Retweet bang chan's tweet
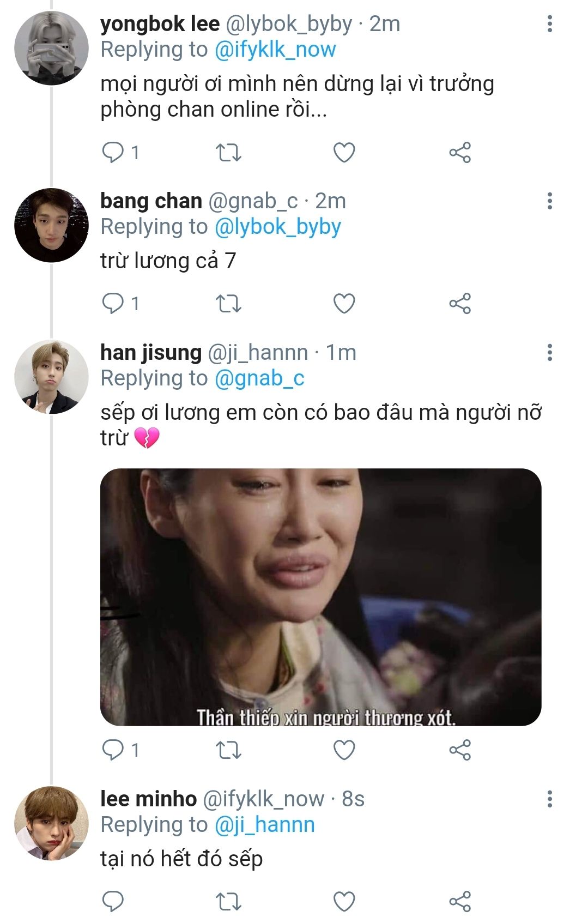The width and height of the screenshot is (588, 923). point(229,304)
